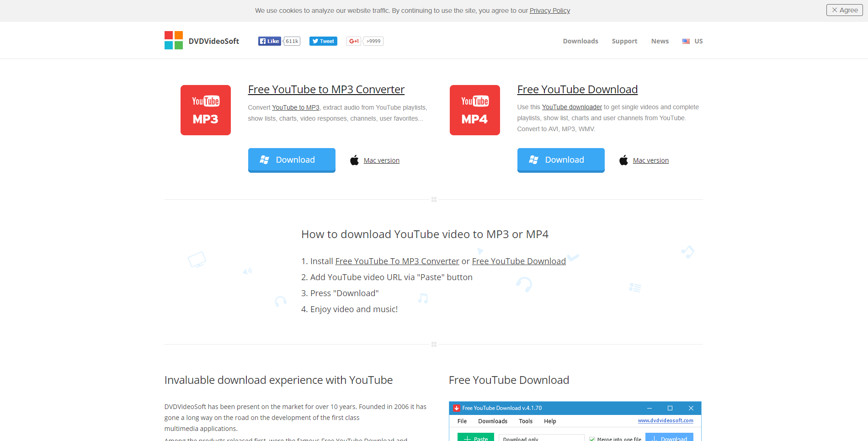Click 'Invaluable download experience with YouTube' heading
Image resolution: width=868 pixels, height=441 pixels.
278,380
